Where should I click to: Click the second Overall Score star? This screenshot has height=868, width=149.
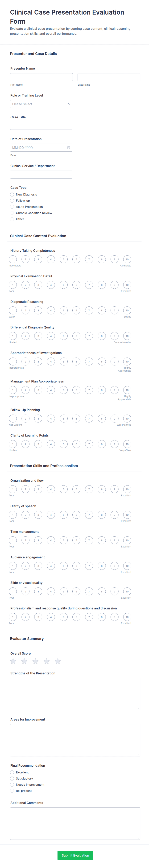coord(24,661)
